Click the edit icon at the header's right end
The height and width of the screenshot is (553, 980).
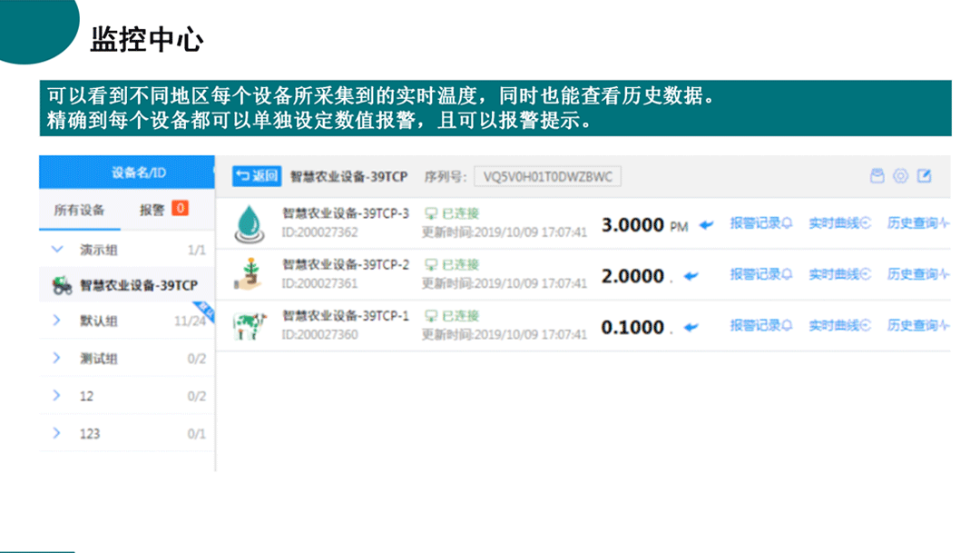[x=924, y=176]
